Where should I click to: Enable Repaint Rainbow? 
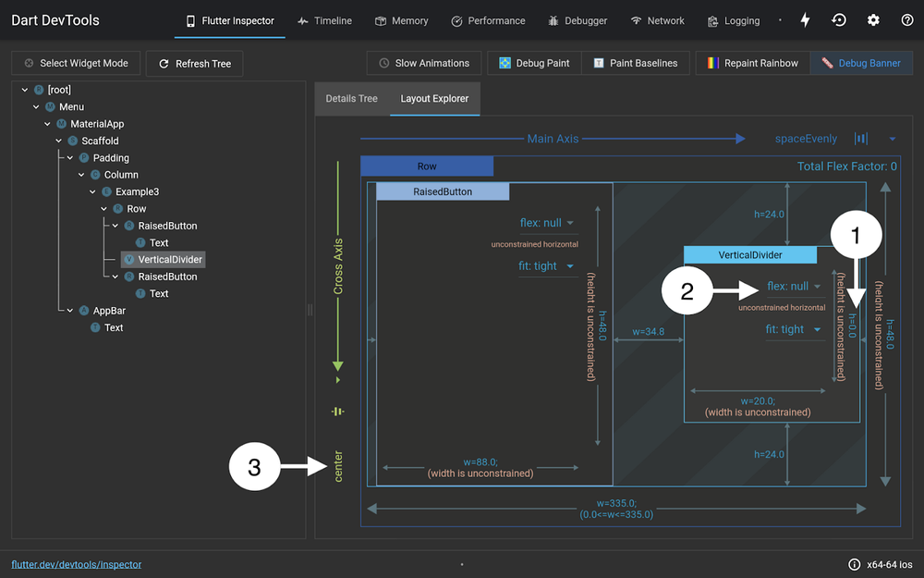[x=751, y=63]
